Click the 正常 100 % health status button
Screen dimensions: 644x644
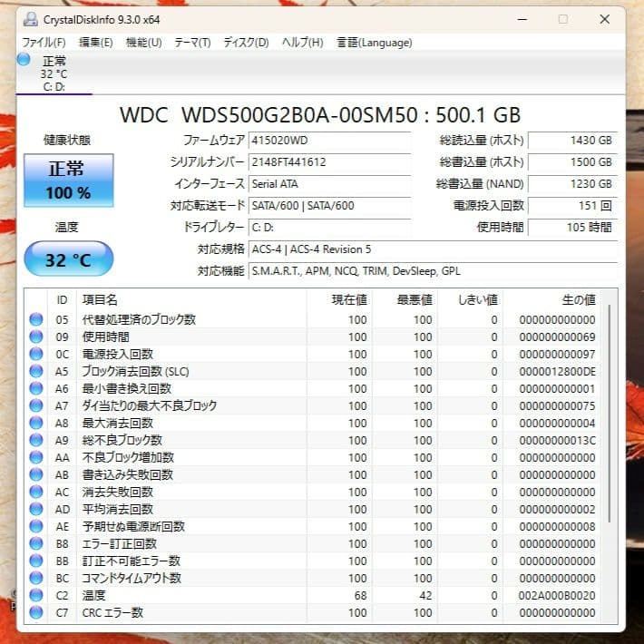[x=69, y=181]
